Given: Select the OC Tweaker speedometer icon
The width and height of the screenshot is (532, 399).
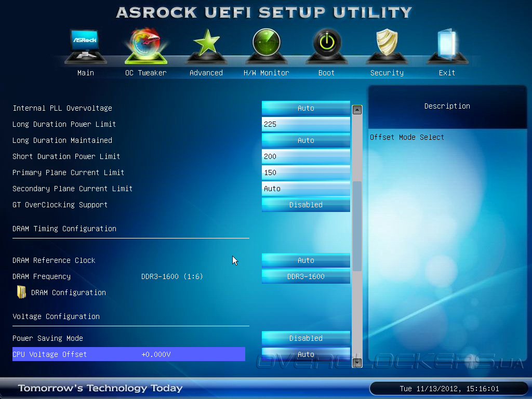Looking at the screenshot, I should 146,46.
